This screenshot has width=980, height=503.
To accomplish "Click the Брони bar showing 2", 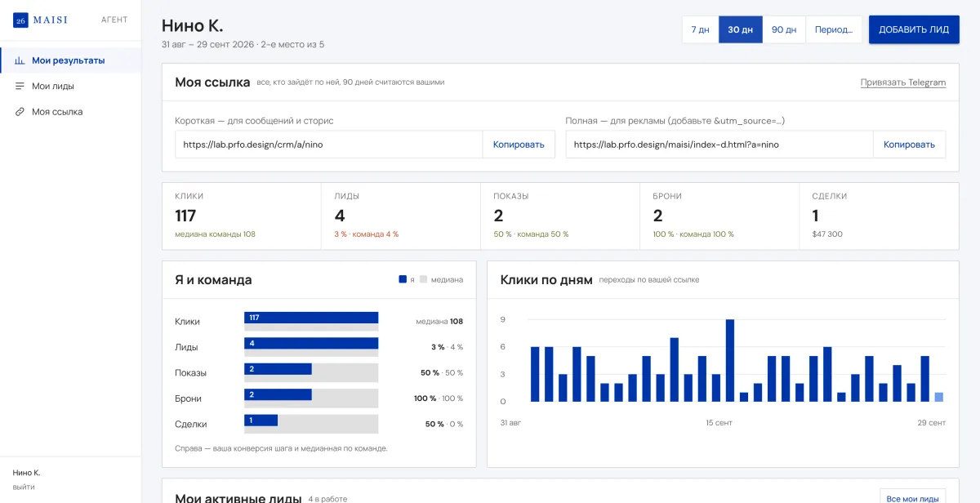I will click(x=278, y=394).
